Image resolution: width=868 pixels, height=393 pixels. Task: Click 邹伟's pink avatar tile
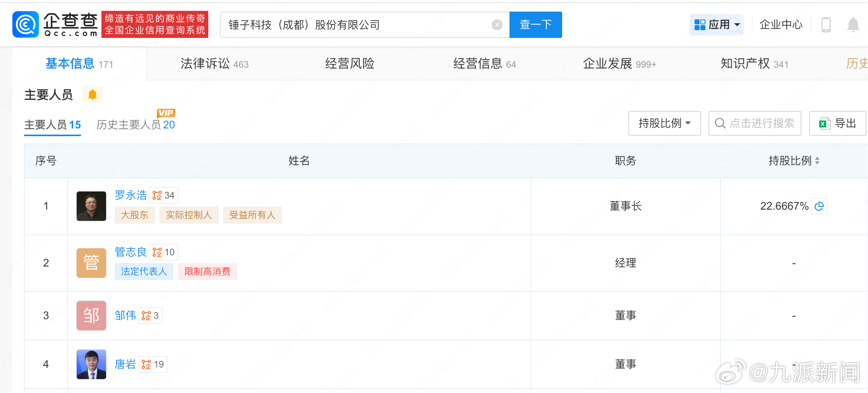click(91, 316)
